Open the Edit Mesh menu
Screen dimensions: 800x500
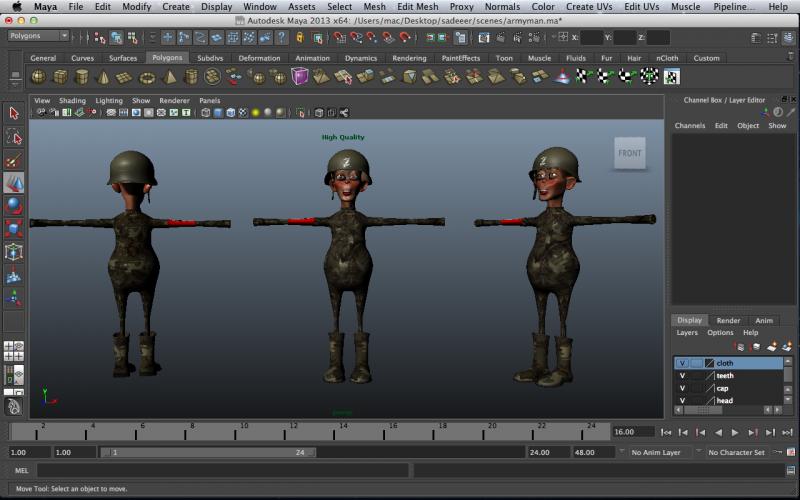417,7
